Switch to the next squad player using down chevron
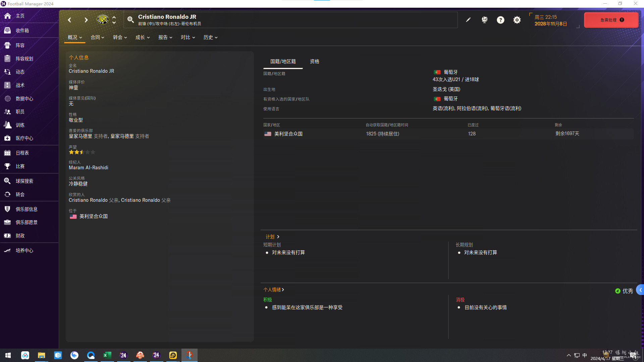The image size is (644, 362). (114, 22)
